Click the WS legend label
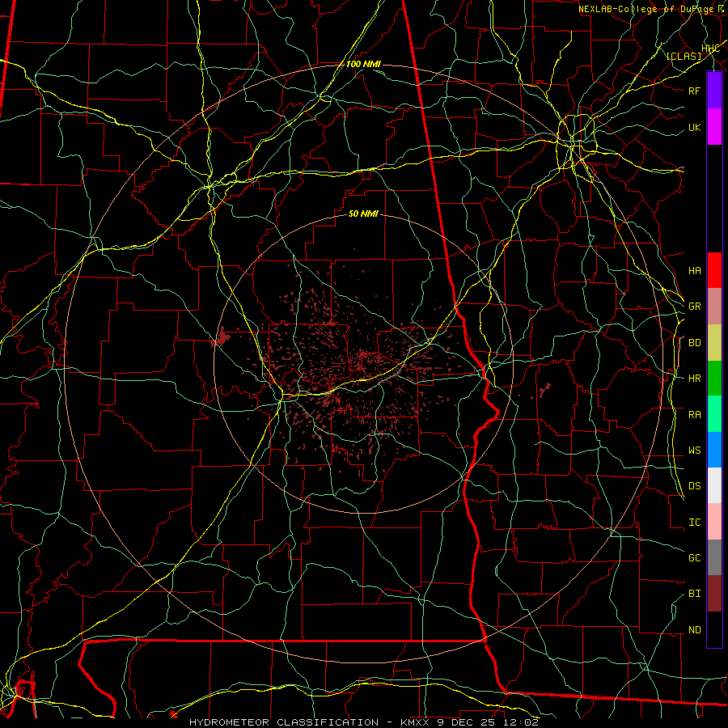The image size is (728, 728). tap(695, 451)
